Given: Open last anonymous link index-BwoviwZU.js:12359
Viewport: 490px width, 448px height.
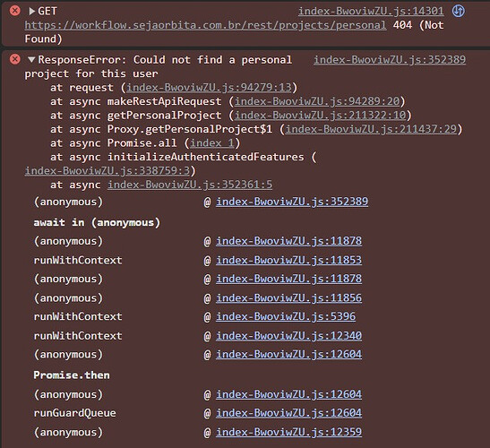Looking at the screenshot, I should click(288, 432).
